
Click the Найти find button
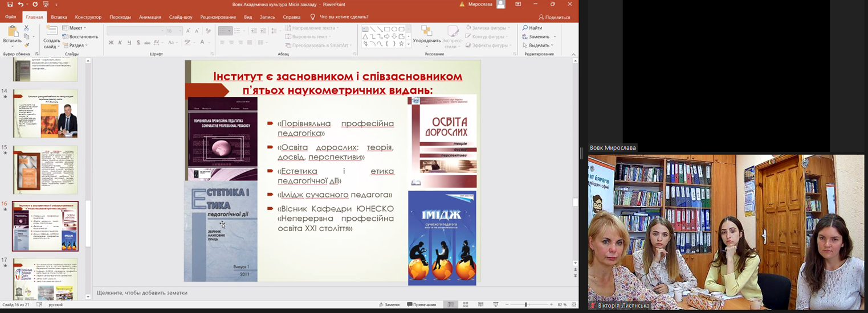[532, 28]
